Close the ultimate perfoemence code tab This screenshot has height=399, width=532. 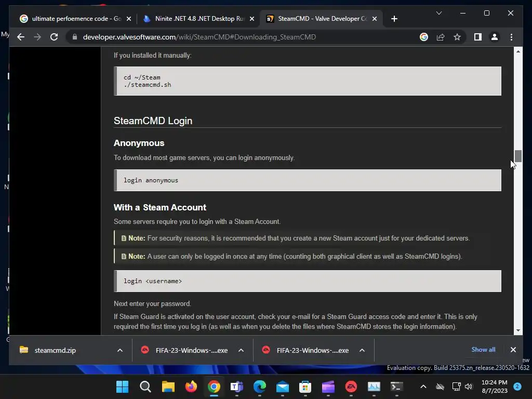129,19
